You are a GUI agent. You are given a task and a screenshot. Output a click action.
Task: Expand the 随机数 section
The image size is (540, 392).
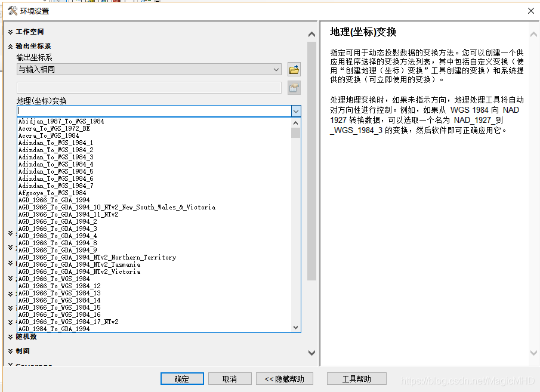pyautogui.click(x=11, y=337)
